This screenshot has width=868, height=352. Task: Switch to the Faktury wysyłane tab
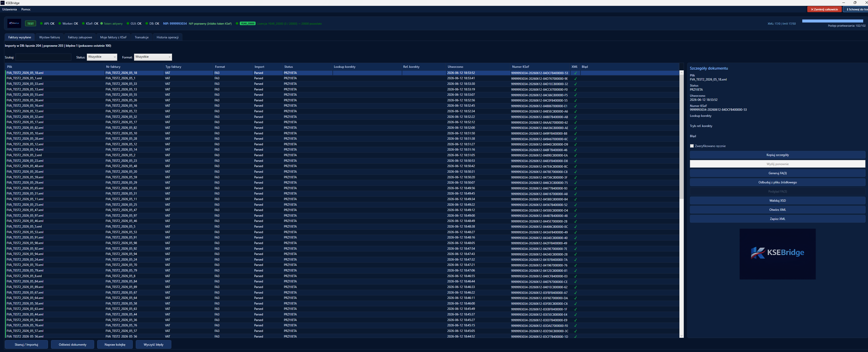(20, 37)
